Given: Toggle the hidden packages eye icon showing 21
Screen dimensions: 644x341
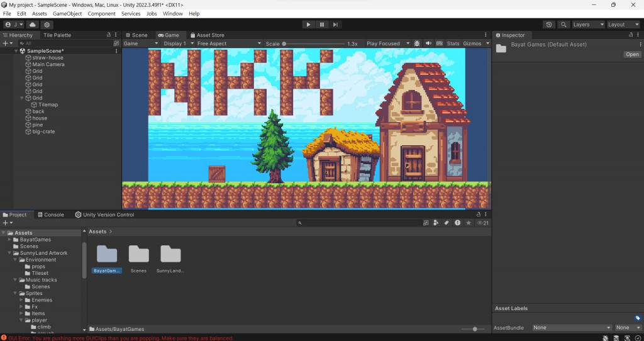Looking at the screenshot, I should click(482, 223).
